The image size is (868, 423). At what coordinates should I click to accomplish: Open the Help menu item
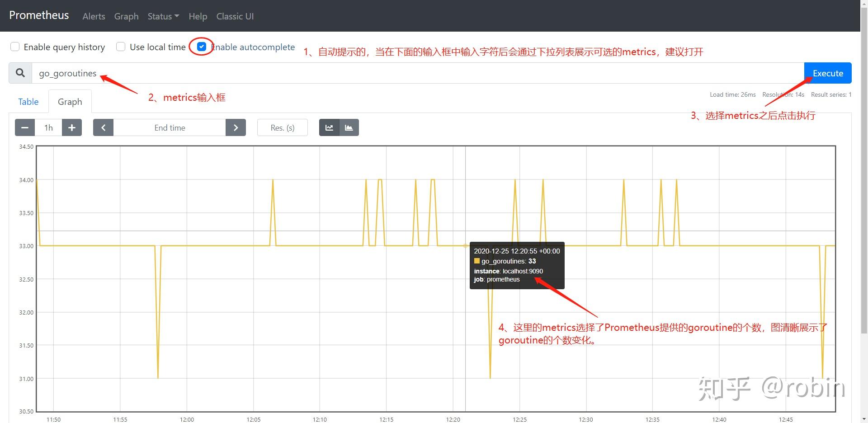[198, 16]
